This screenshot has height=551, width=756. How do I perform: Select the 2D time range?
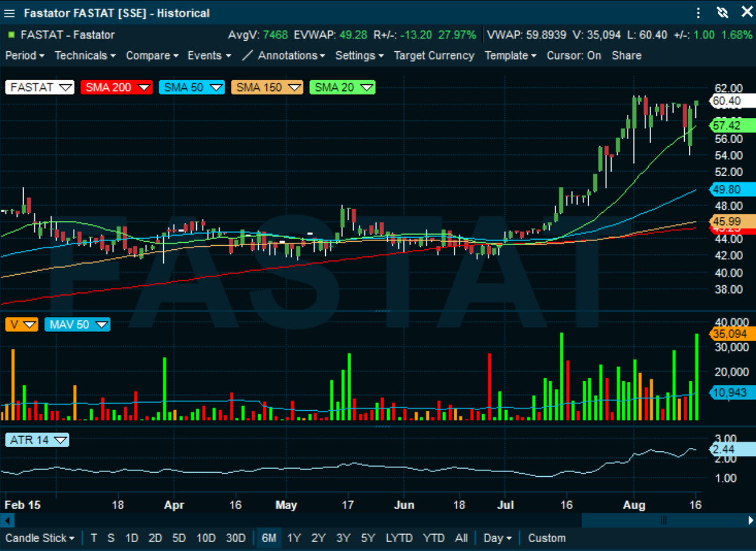pyautogui.click(x=155, y=538)
